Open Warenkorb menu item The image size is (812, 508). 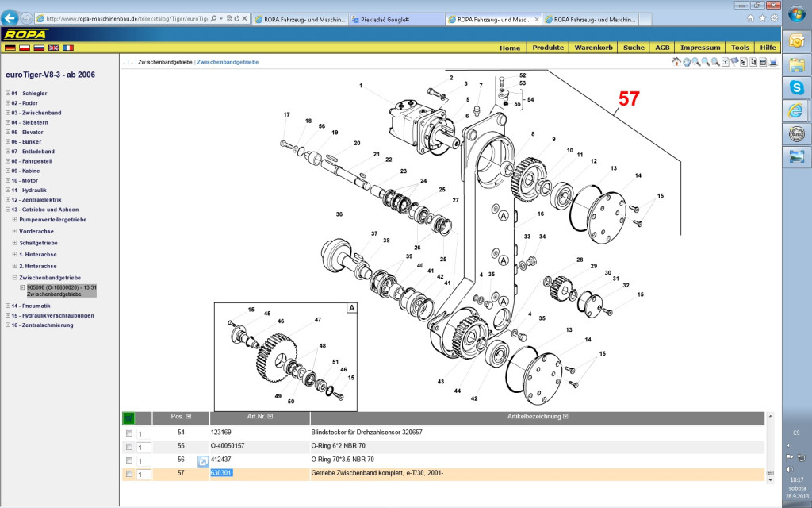(593, 48)
